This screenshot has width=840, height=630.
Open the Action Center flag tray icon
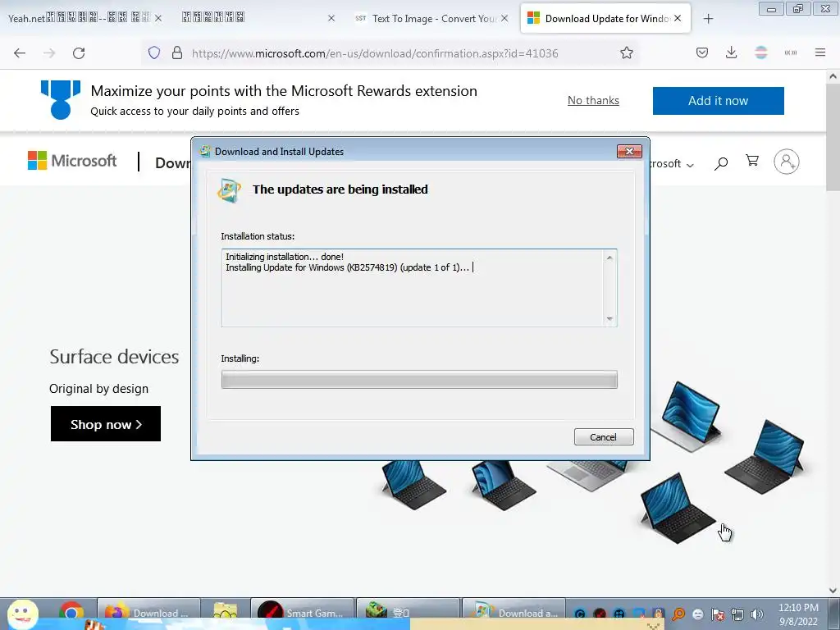coord(718,614)
